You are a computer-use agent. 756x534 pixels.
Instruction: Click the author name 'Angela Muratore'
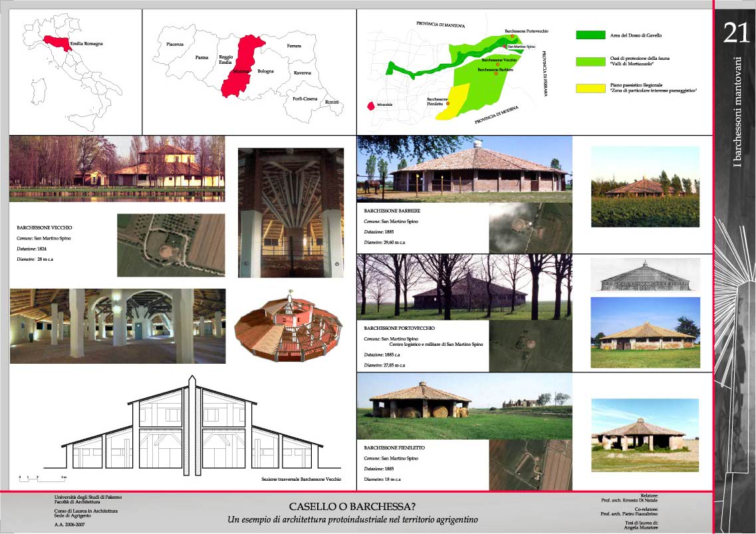coord(641,528)
